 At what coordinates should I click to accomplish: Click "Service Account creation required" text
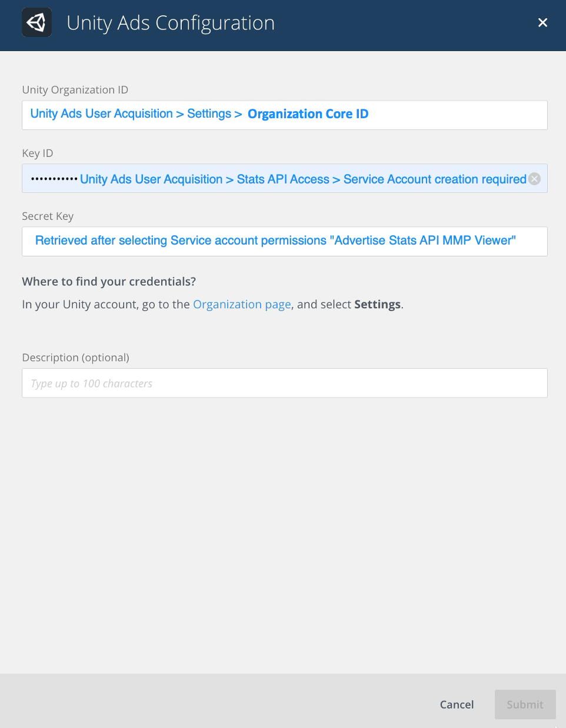click(435, 179)
